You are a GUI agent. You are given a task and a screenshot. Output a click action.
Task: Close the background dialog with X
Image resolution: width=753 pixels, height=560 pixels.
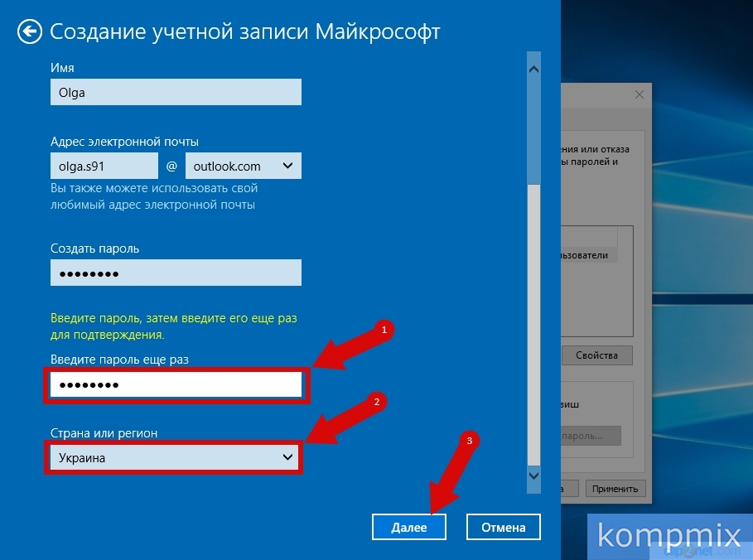pos(640,94)
